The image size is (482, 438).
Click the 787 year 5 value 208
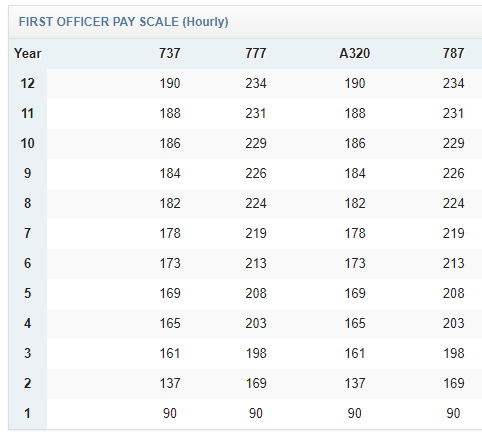tap(453, 293)
